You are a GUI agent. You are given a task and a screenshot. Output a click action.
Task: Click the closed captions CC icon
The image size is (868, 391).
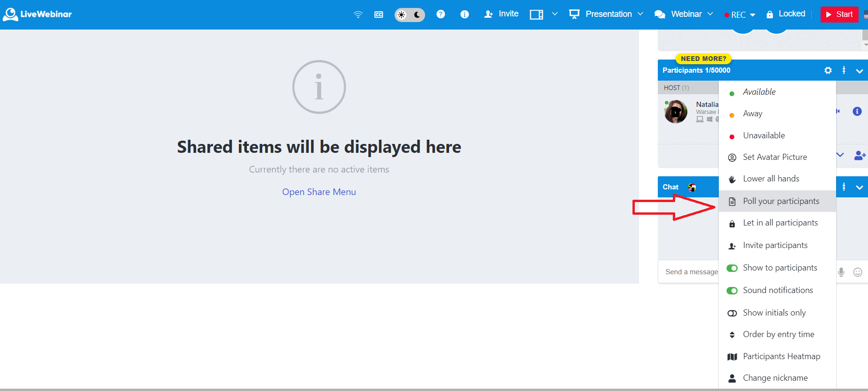pyautogui.click(x=379, y=15)
